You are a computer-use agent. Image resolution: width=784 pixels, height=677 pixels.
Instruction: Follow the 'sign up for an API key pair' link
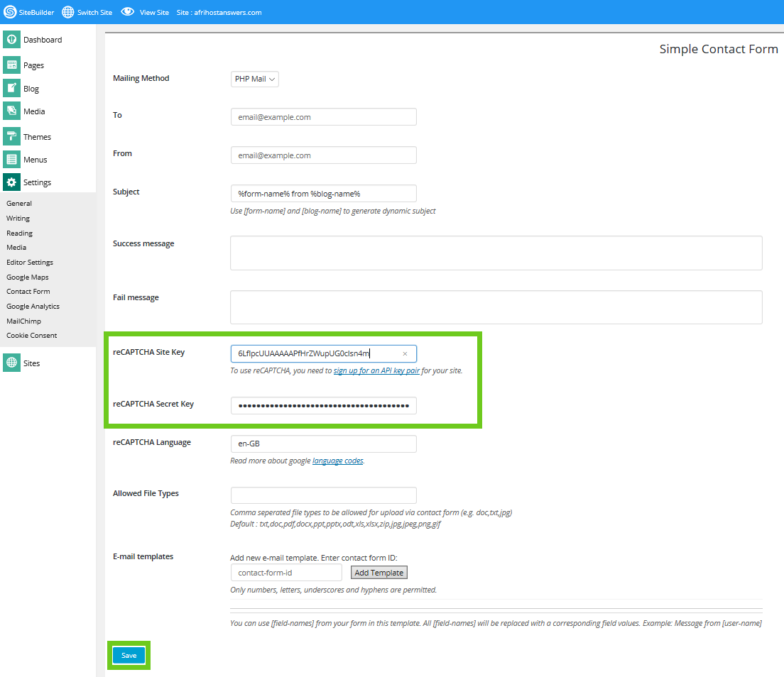tap(376, 370)
